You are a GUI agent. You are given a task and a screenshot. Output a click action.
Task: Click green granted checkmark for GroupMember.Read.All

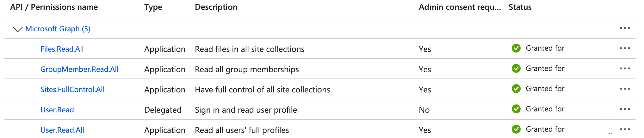pyautogui.click(x=516, y=69)
